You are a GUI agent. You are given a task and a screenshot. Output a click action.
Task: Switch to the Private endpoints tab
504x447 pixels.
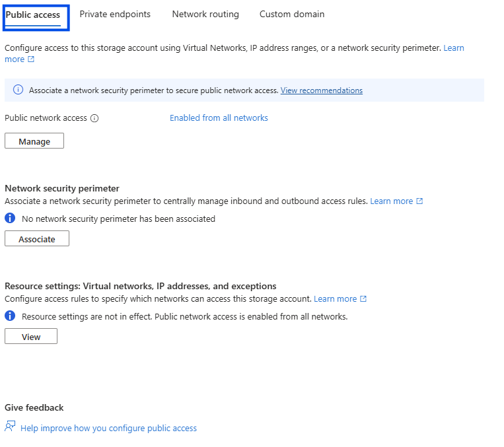click(x=115, y=14)
